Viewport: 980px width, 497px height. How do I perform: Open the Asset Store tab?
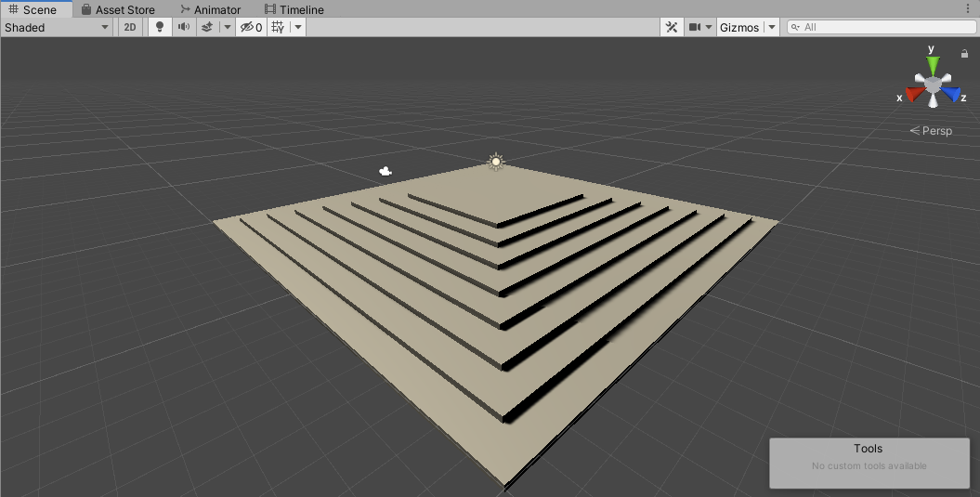pos(119,9)
